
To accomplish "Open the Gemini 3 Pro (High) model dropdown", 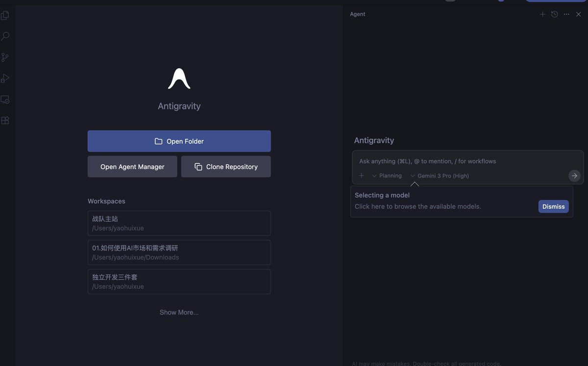I will [x=440, y=176].
